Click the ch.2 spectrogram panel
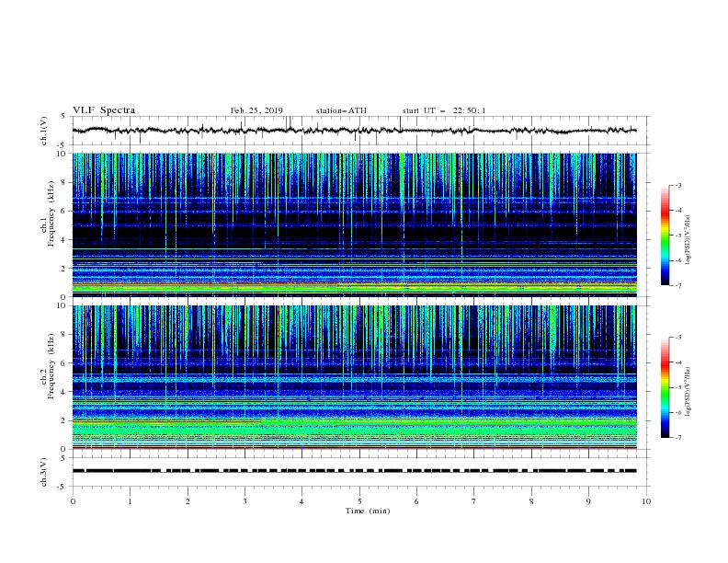The width and height of the screenshot is (728, 563). pyautogui.click(x=354, y=377)
